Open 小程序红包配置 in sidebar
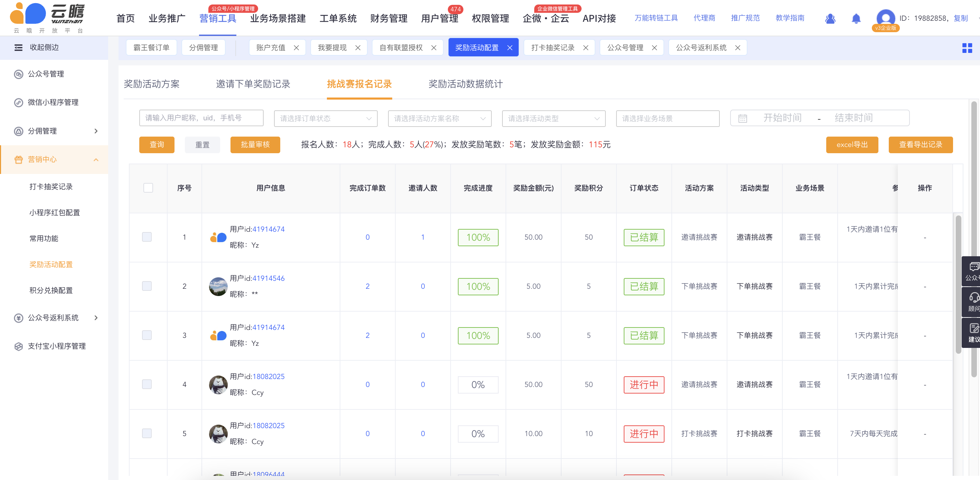Image resolution: width=980 pixels, height=480 pixels. tap(55, 213)
